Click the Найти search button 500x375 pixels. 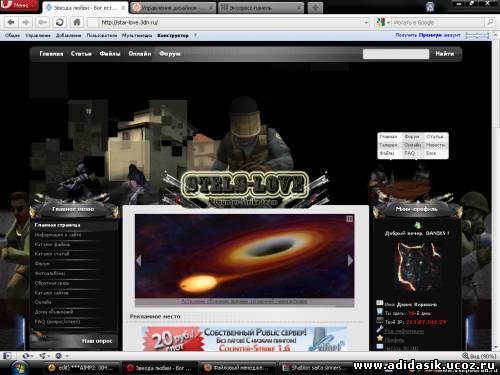444,54
